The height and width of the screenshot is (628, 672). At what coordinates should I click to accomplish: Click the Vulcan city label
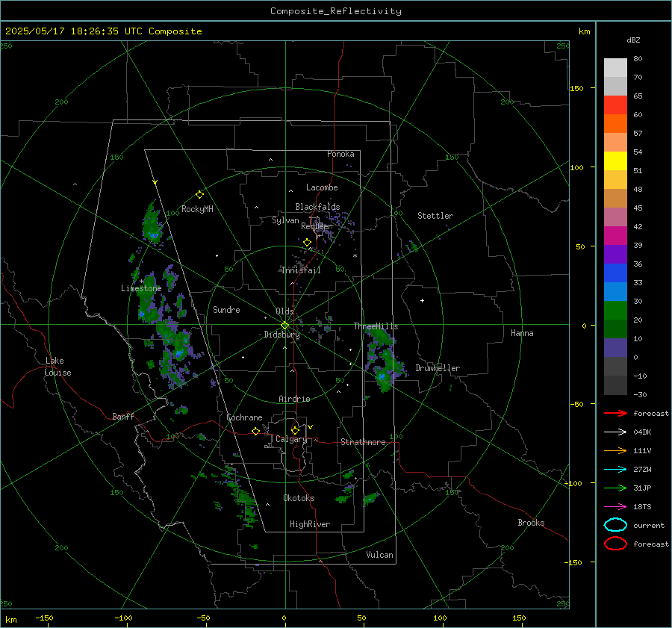click(379, 555)
